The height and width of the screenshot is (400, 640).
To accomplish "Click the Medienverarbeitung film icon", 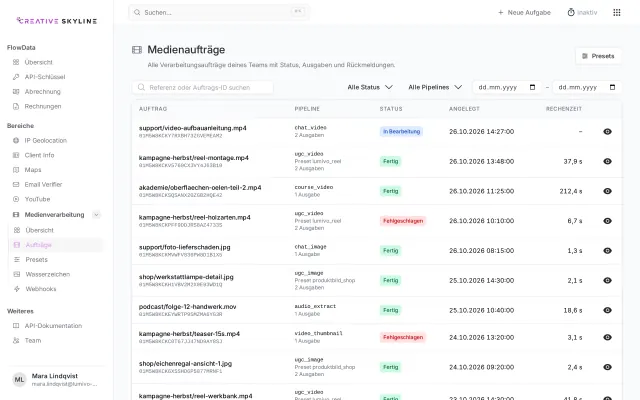I will pos(16,215).
